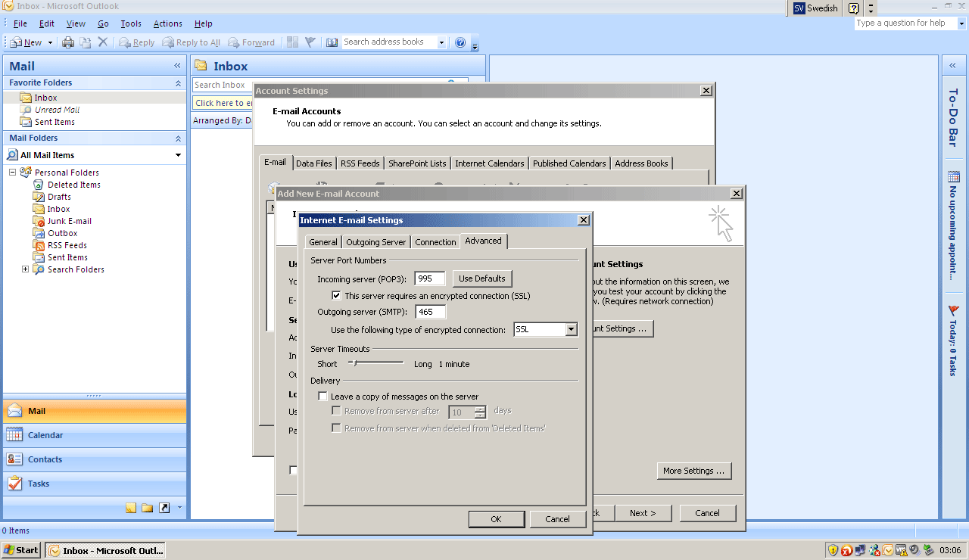This screenshot has height=560, width=969.
Task: Select Sent Items under Favorite Folders
Action: (48, 122)
